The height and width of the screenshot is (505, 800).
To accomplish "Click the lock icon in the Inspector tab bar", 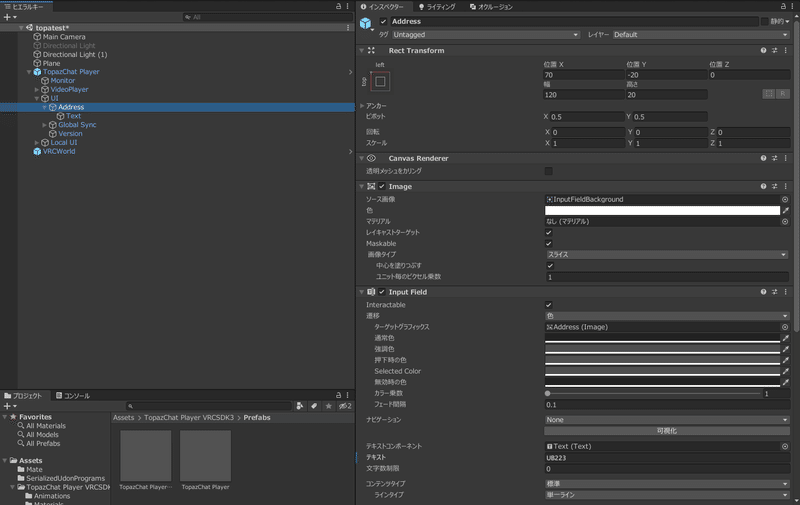I will click(782, 6).
